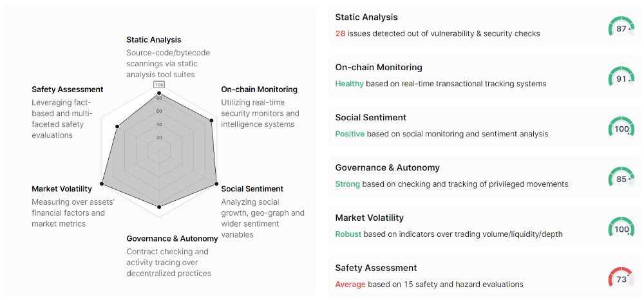Screen dimensions: 644x300
Task: Select the radar chart point for Market Volatility
Action: coord(102,185)
